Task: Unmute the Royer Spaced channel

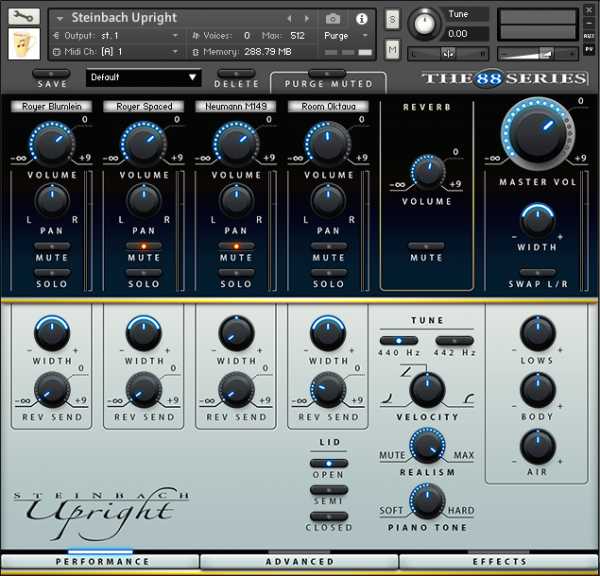Action: tap(144, 246)
